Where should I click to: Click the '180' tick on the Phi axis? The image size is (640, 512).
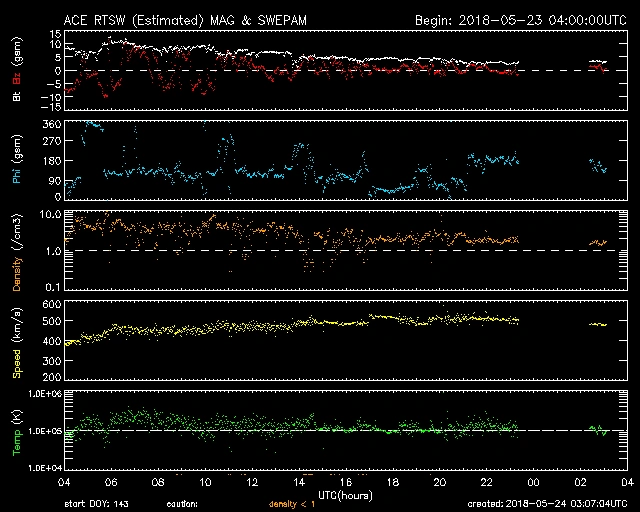coord(52,161)
